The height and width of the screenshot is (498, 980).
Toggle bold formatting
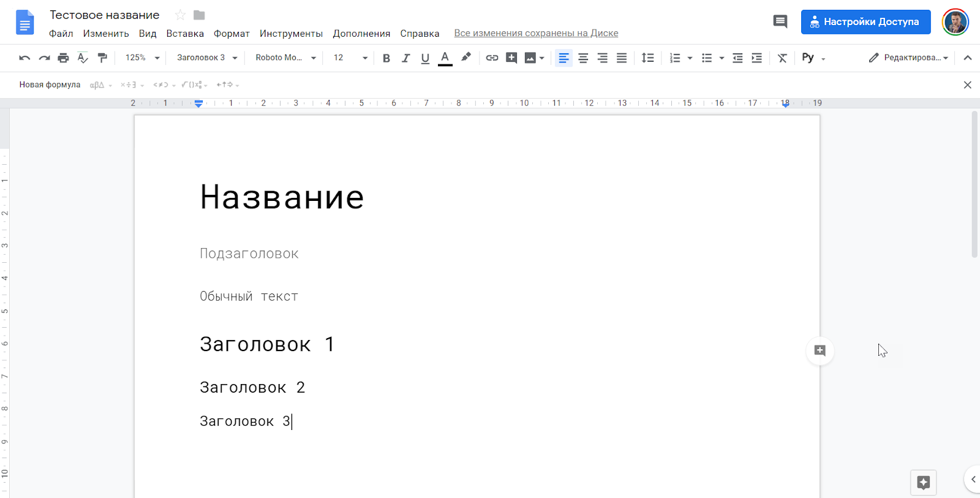(x=386, y=58)
